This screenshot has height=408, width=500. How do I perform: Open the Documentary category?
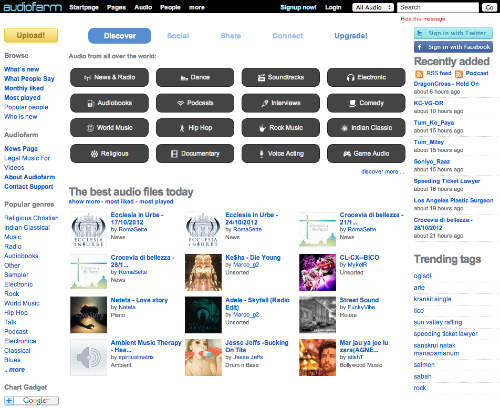[195, 154]
